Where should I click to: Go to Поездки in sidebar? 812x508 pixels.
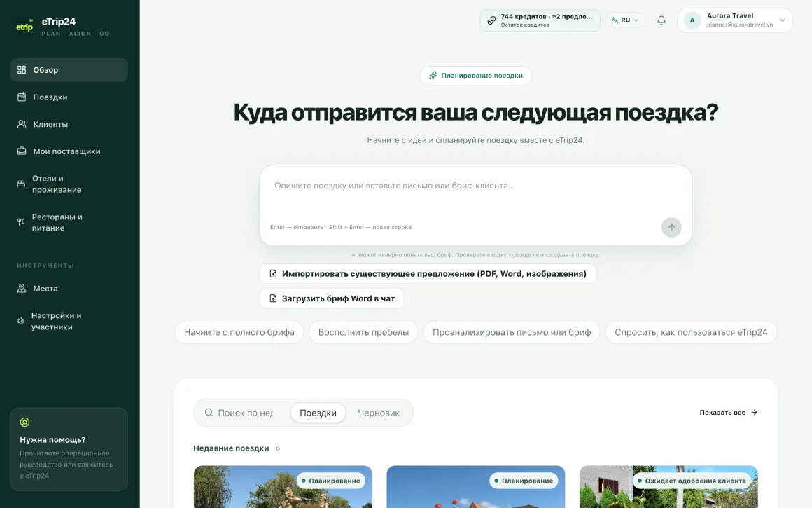pyautogui.click(x=69, y=97)
